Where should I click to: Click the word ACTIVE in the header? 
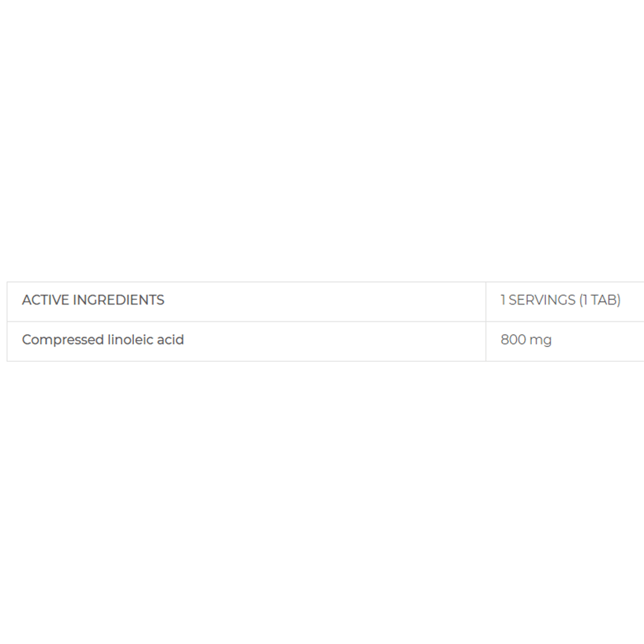click(46, 300)
